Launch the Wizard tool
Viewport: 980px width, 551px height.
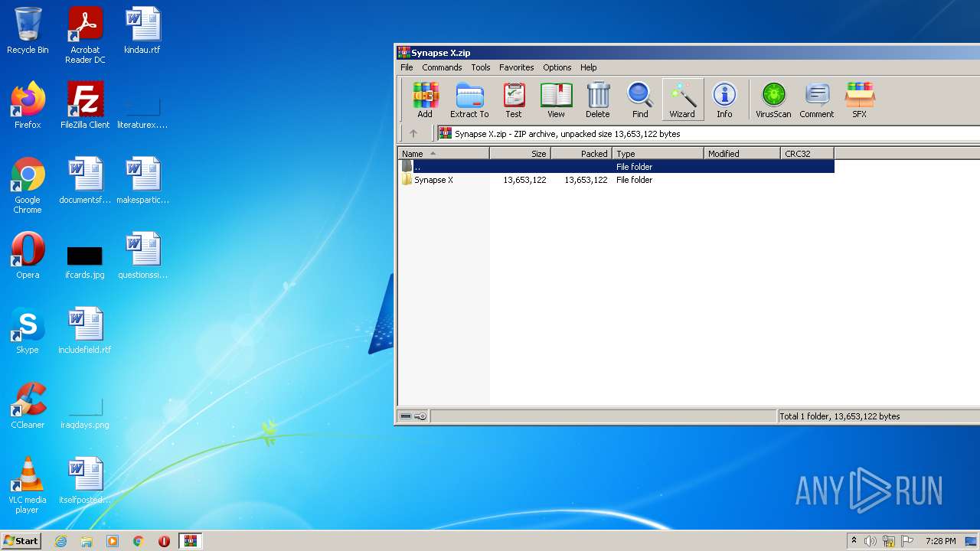pos(682,100)
